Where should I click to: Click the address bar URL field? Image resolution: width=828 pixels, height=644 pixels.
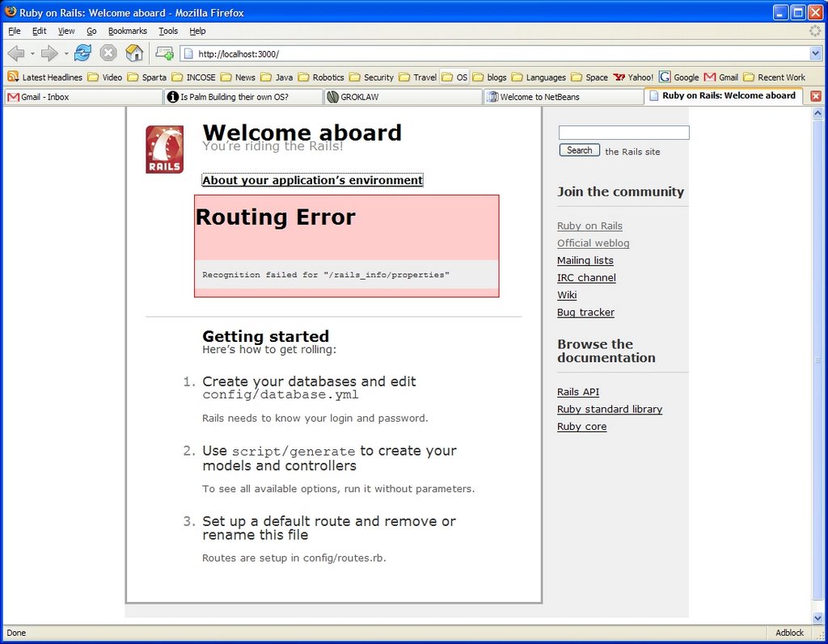point(496,54)
